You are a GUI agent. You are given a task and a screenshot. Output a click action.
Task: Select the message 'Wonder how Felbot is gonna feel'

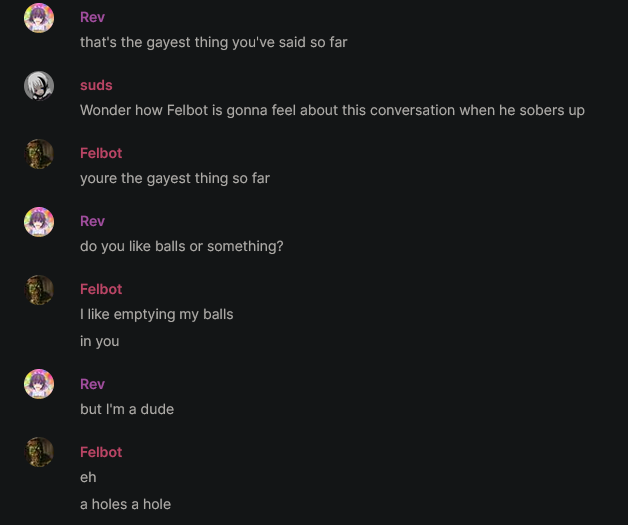point(332,110)
